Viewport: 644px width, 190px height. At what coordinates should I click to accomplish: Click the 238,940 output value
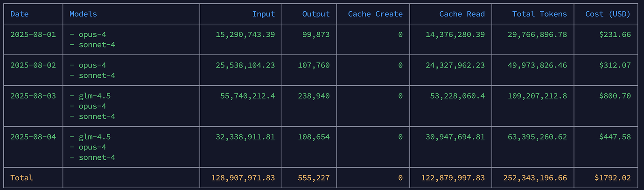[x=314, y=96]
